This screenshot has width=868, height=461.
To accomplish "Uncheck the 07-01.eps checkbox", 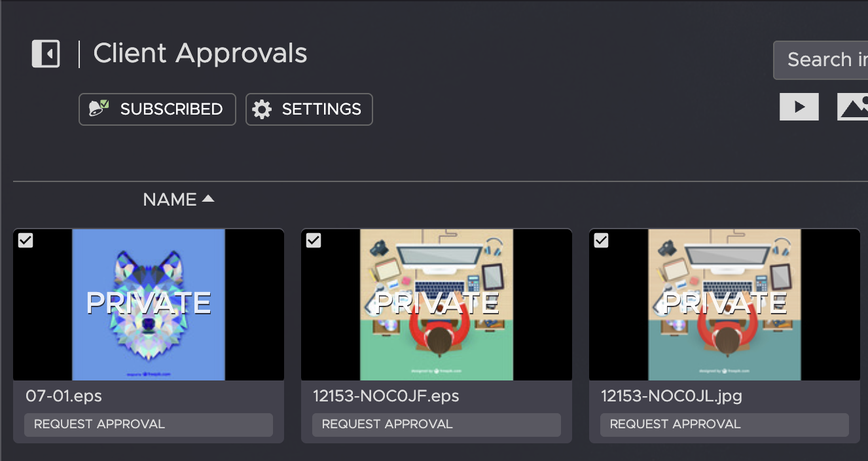I will pyautogui.click(x=26, y=240).
